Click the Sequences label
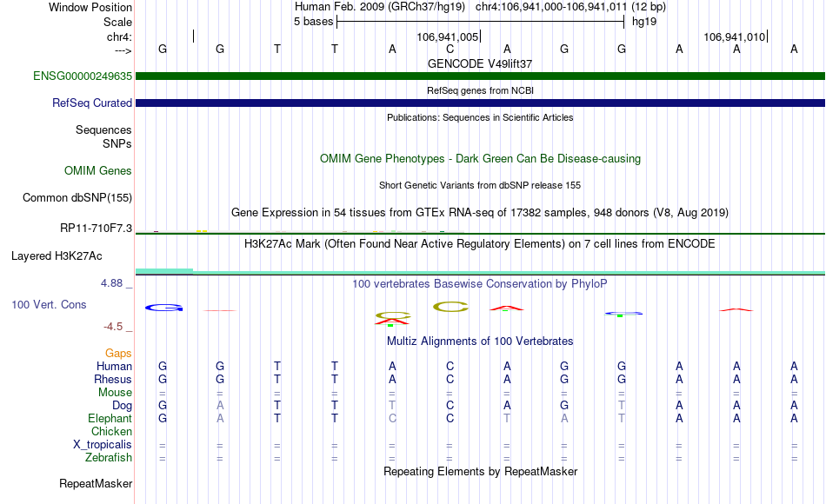The width and height of the screenshot is (826, 504). tap(103, 129)
